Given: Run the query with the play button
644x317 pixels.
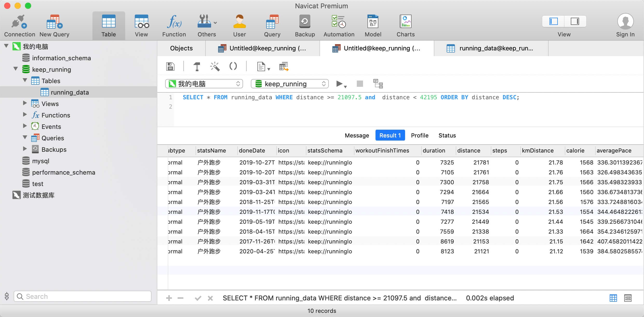Looking at the screenshot, I should click(x=339, y=84).
